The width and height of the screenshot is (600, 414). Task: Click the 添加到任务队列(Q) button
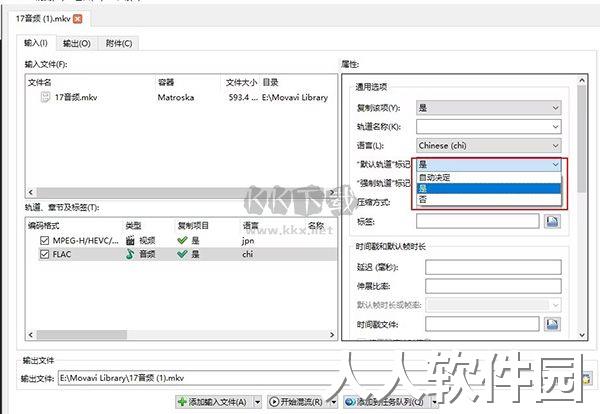(386, 402)
